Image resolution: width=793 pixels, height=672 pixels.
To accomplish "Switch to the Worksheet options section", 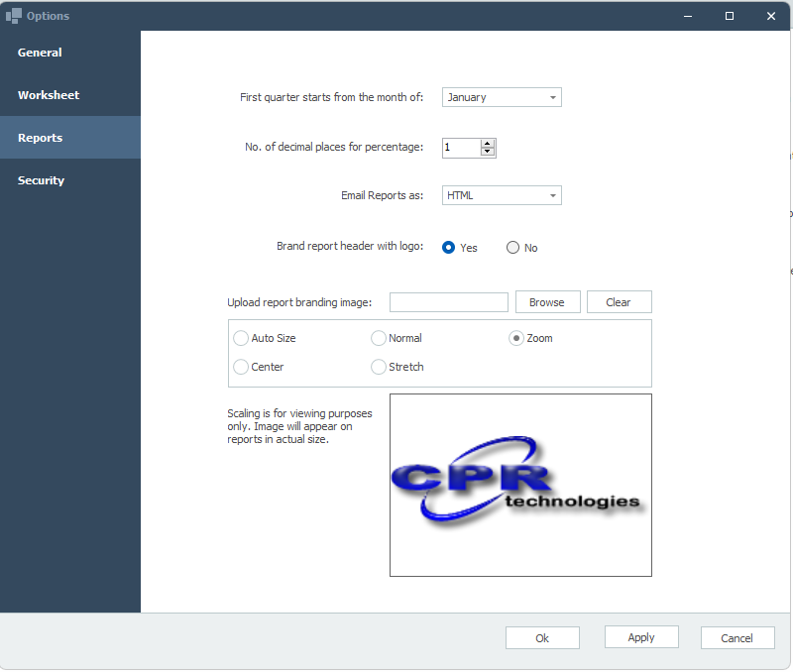I will (70, 95).
